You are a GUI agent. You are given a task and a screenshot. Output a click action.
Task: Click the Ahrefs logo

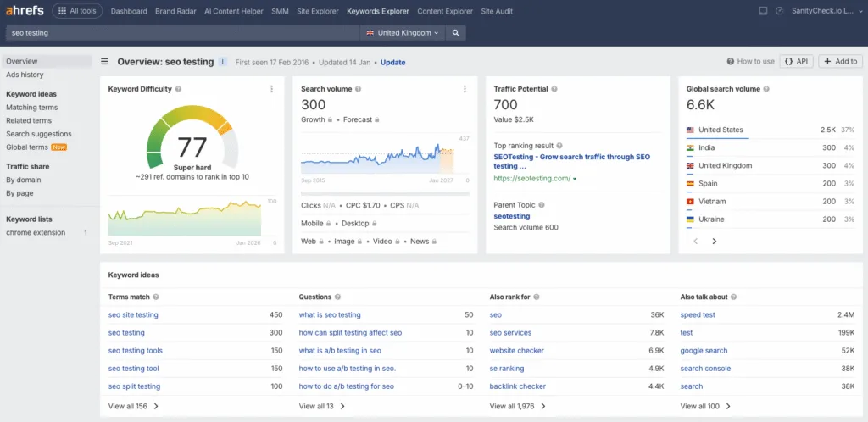pyautogui.click(x=25, y=10)
